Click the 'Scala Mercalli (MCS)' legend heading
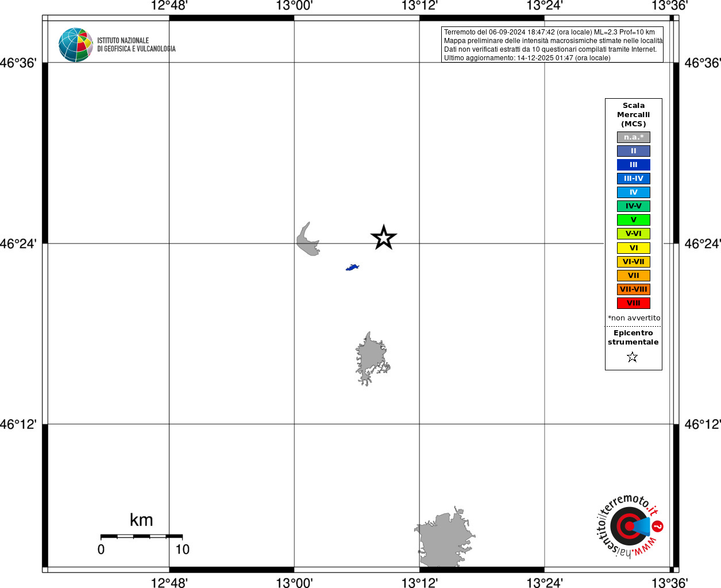Screen dimensions: 721x588 (x=634, y=115)
